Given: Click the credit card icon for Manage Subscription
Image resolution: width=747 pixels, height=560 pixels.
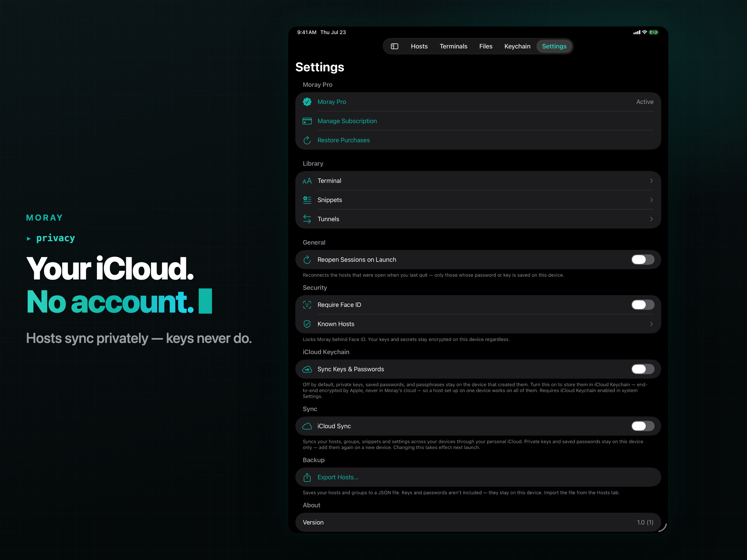Looking at the screenshot, I should pos(307,121).
